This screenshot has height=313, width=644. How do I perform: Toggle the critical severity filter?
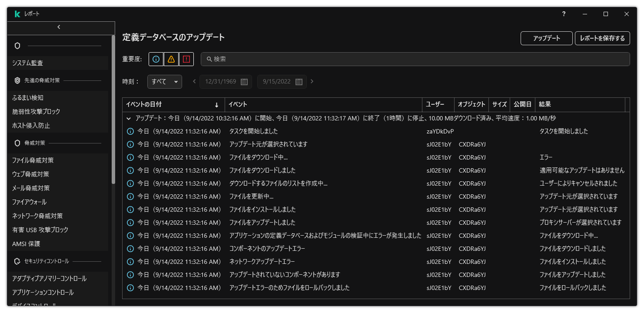point(186,59)
